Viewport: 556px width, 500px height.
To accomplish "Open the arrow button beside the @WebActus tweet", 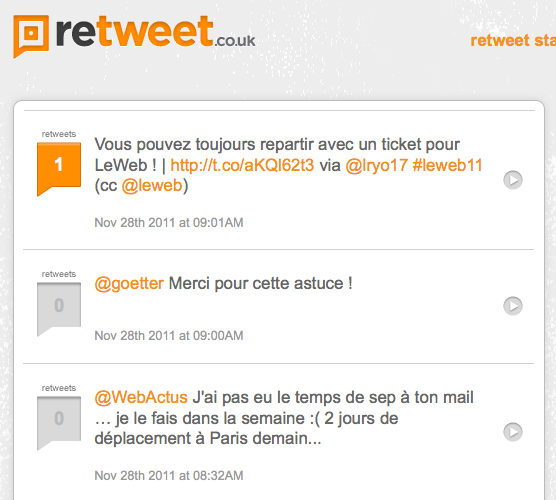I will click(513, 432).
